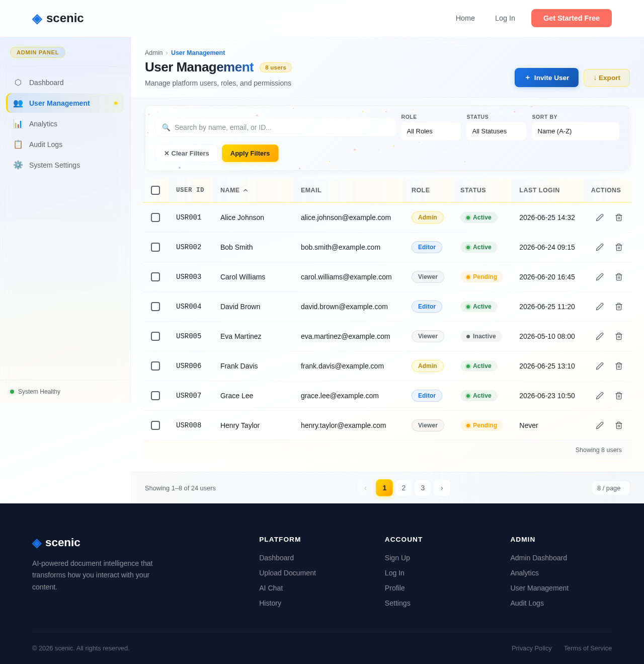Edit Frank Davis user entry
Screen dimensions: 644x664
click(x=600, y=366)
